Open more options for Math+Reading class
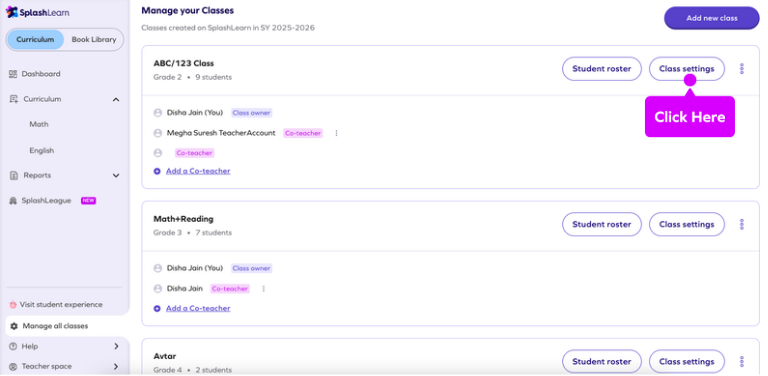Viewport: 768px width, 376px height. [742, 224]
